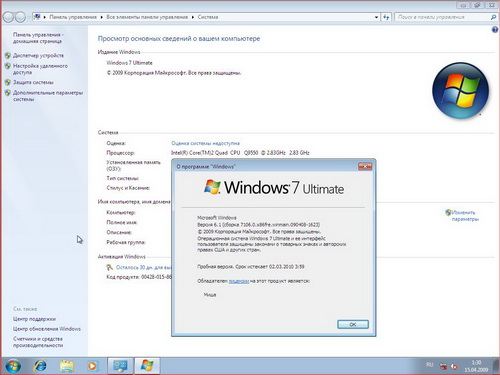The image size is (500, 375).
Task: Select the Панель управления breadcrumb
Action: tap(73, 17)
